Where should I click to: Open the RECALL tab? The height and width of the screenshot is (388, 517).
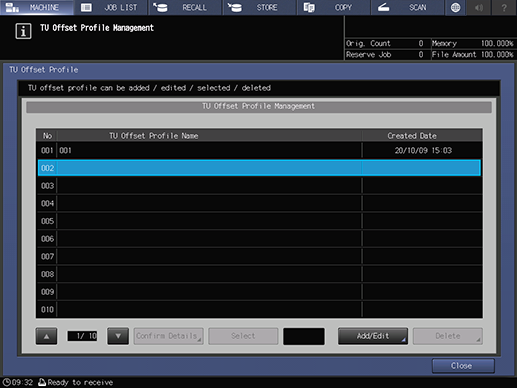185,7
